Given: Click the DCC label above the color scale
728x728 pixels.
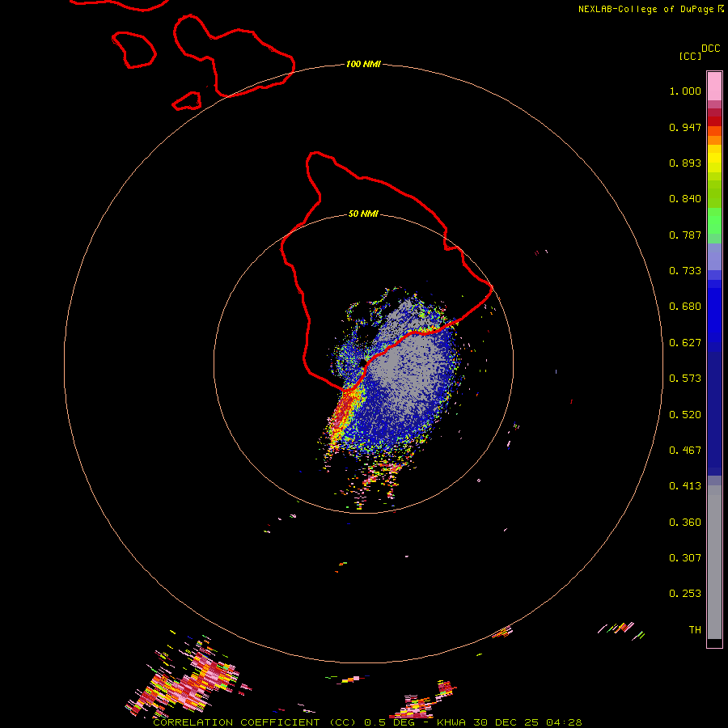Looking at the screenshot, I should pyautogui.click(x=710, y=49).
